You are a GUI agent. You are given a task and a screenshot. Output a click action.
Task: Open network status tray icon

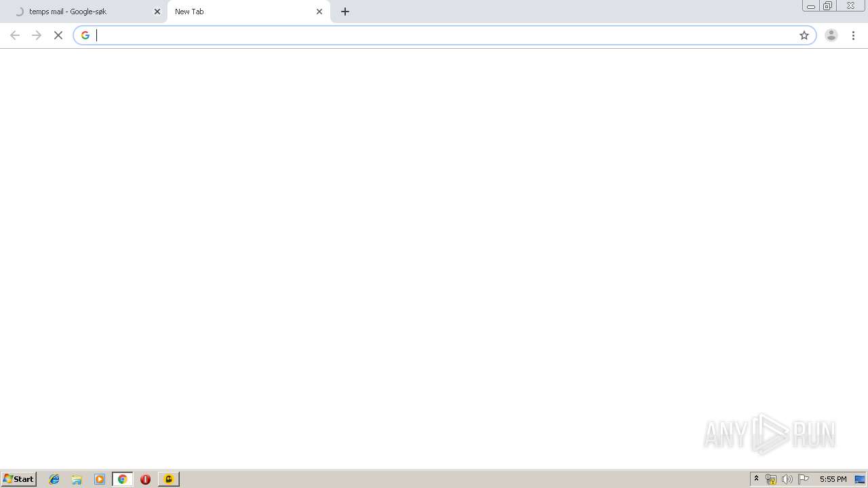771,479
